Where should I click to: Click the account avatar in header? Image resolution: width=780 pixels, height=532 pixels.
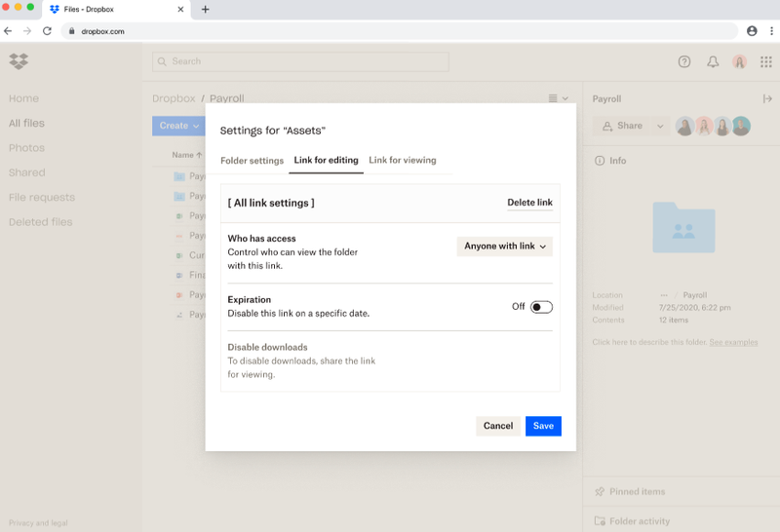tap(739, 61)
